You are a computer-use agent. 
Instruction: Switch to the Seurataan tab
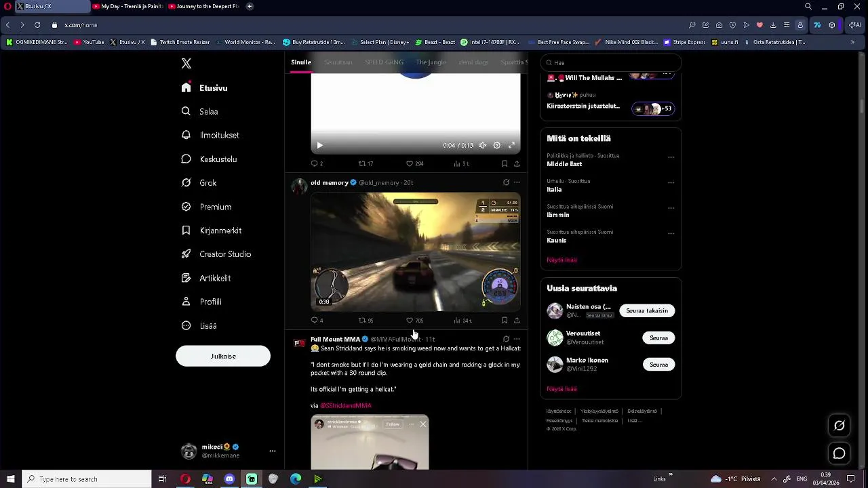click(338, 62)
